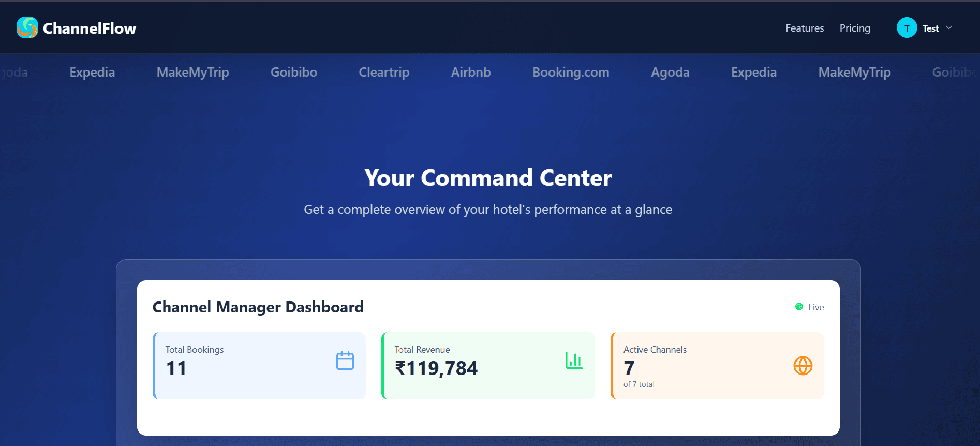The image size is (980, 446).
Task: Click the green Live status dot
Action: [x=799, y=307]
